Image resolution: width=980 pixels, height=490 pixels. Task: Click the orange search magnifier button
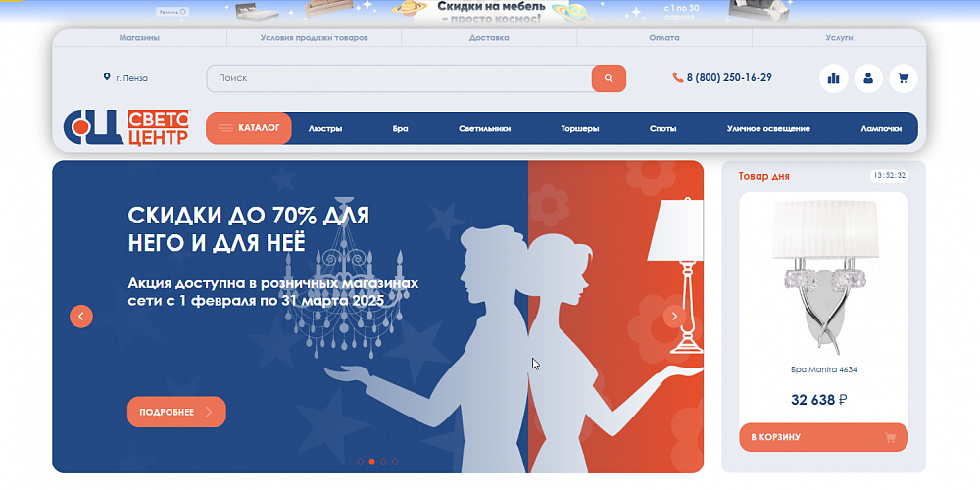pos(609,78)
